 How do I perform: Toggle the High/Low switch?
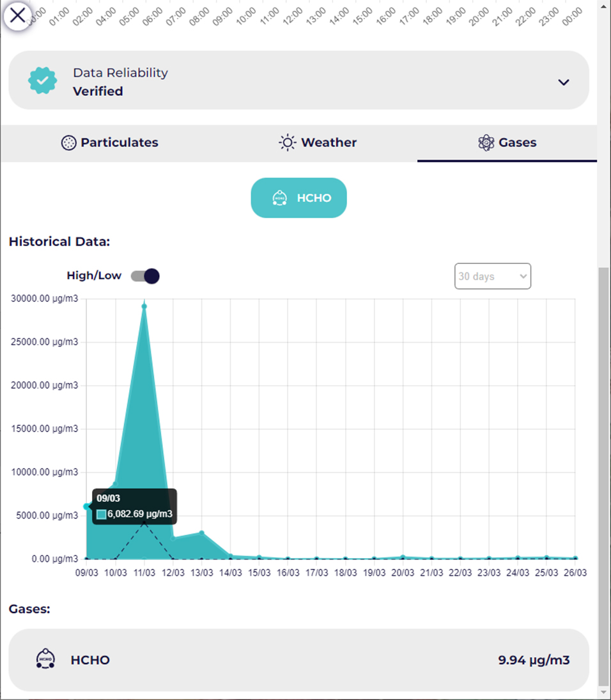click(145, 276)
